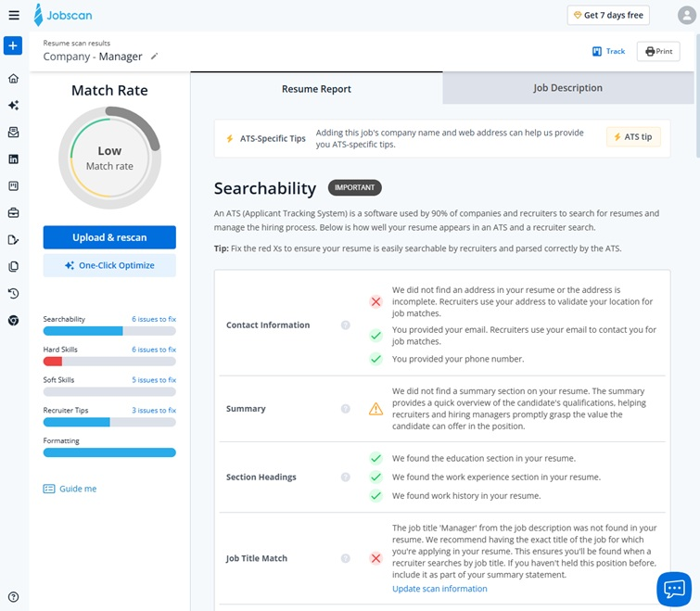The height and width of the screenshot is (611, 700).
Task: Click the Jobscan logo
Action: [63, 15]
